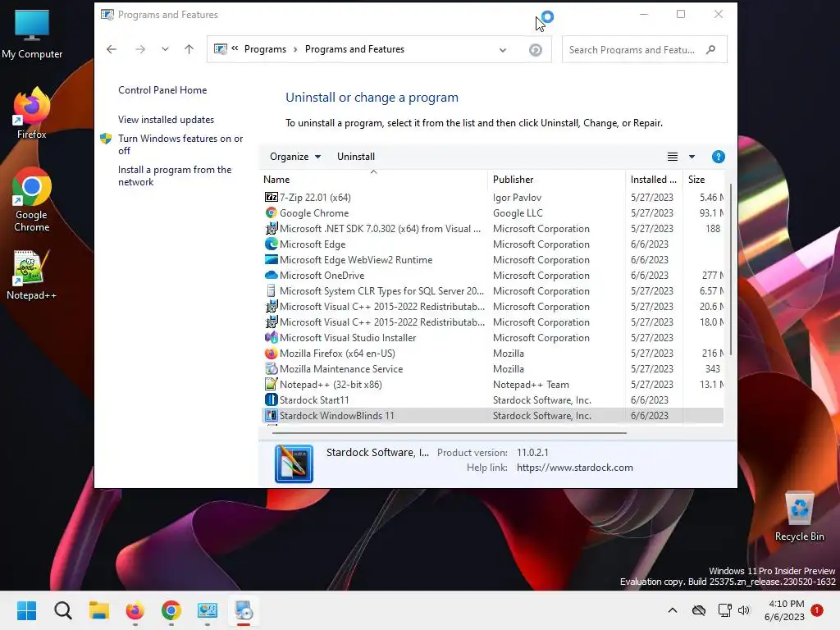Expand the Organize dropdown menu
The image size is (840, 630).
pyautogui.click(x=294, y=157)
